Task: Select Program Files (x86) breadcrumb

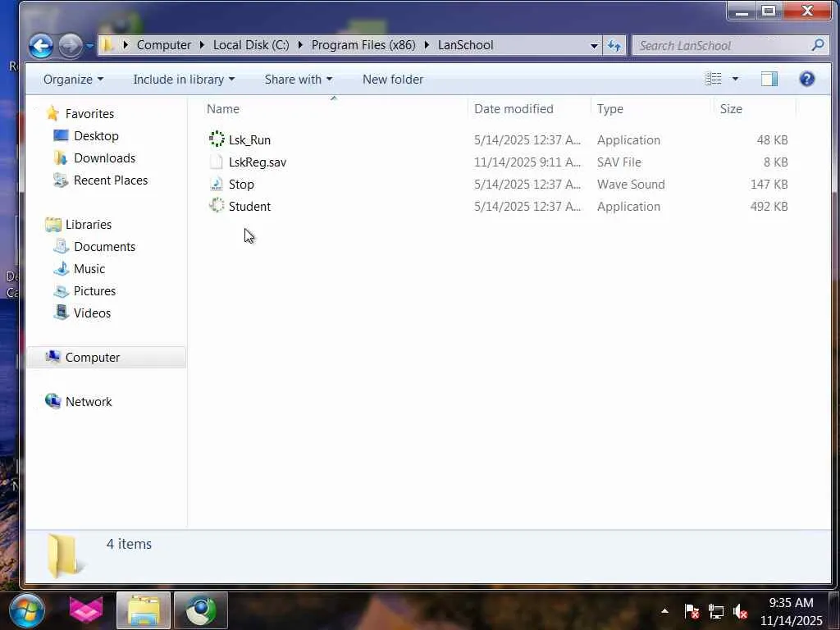Action: tap(363, 45)
